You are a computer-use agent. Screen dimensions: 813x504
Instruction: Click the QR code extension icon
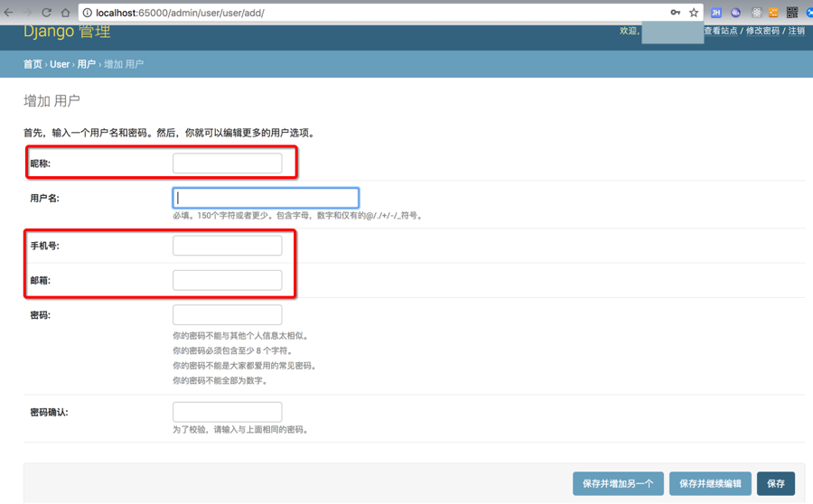[x=792, y=13]
